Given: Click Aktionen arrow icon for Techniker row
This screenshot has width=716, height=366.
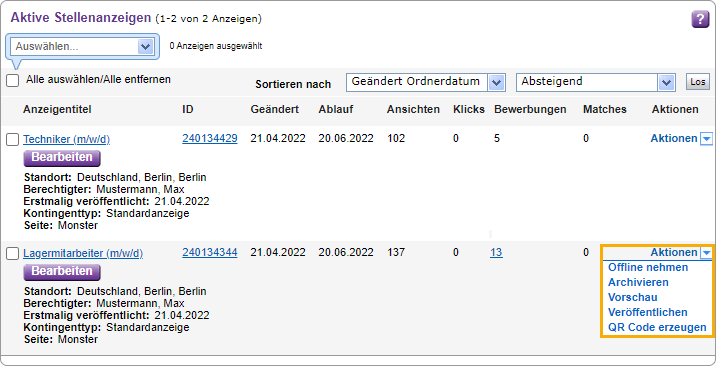Looking at the screenshot, I should (x=706, y=139).
